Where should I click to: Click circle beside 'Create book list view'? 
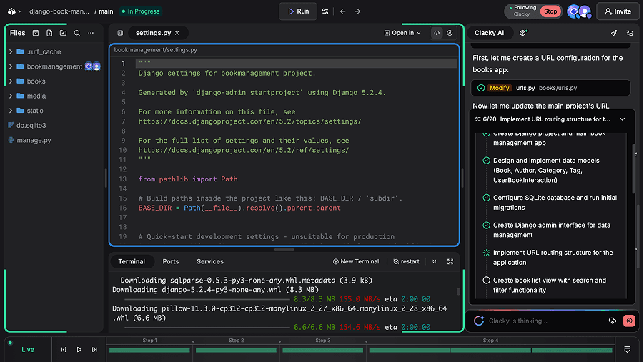486,281
